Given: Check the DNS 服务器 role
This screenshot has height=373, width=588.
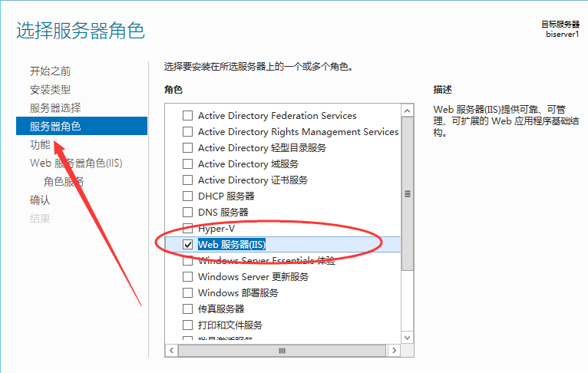Looking at the screenshot, I should [x=187, y=212].
